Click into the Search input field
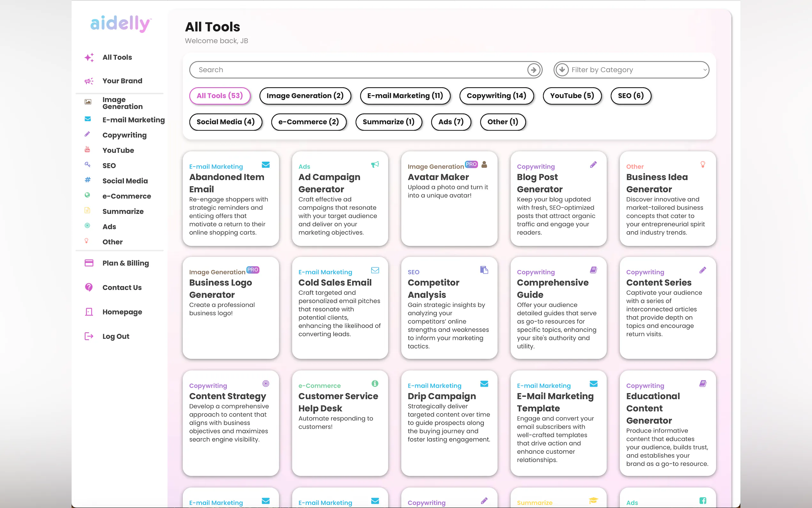The height and width of the screenshot is (508, 812). (359, 70)
